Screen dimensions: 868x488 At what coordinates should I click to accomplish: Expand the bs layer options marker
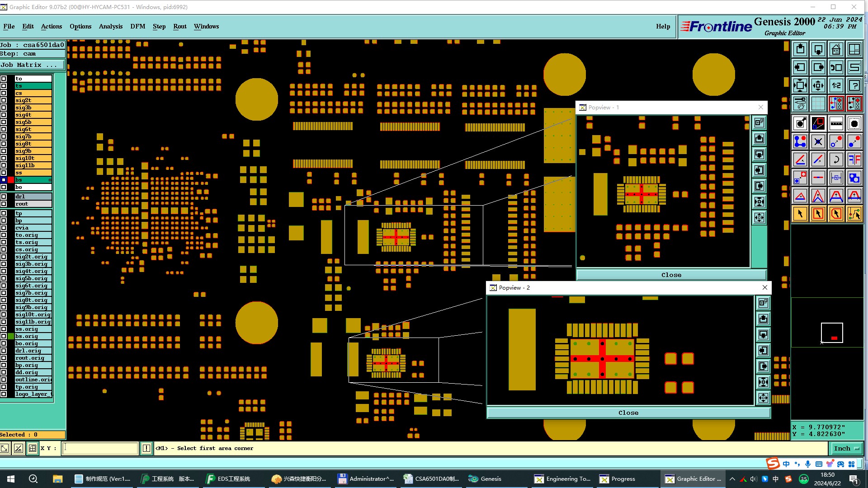[50, 180]
